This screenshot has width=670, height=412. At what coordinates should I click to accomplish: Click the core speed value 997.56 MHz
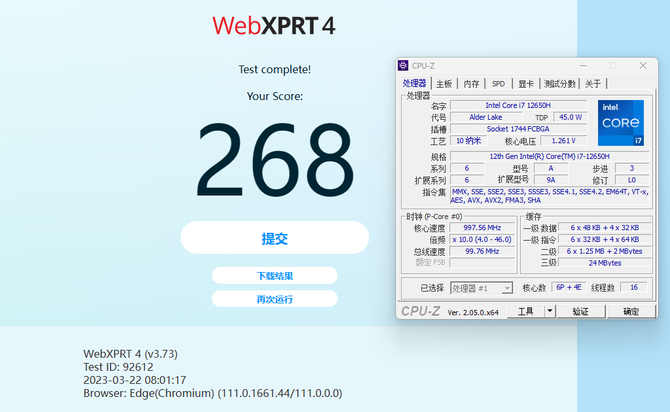click(482, 228)
